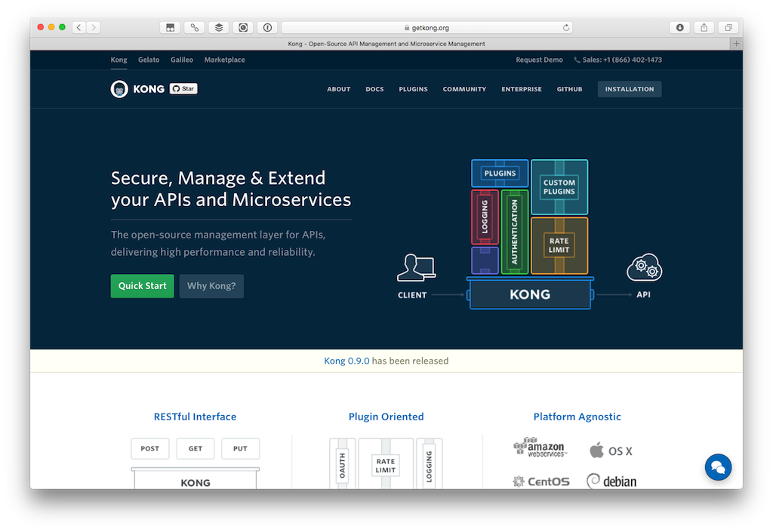Click the 1Password-style info toolbar icon
Image resolution: width=773 pixels, height=532 pixels.
[267, 28]
